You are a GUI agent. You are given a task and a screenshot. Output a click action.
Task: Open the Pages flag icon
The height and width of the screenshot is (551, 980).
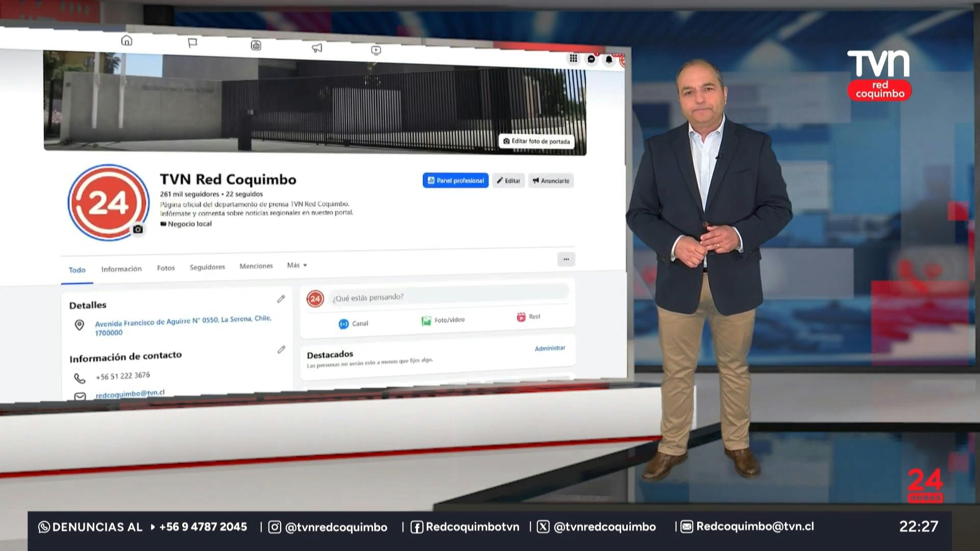[x=192, y=43]
